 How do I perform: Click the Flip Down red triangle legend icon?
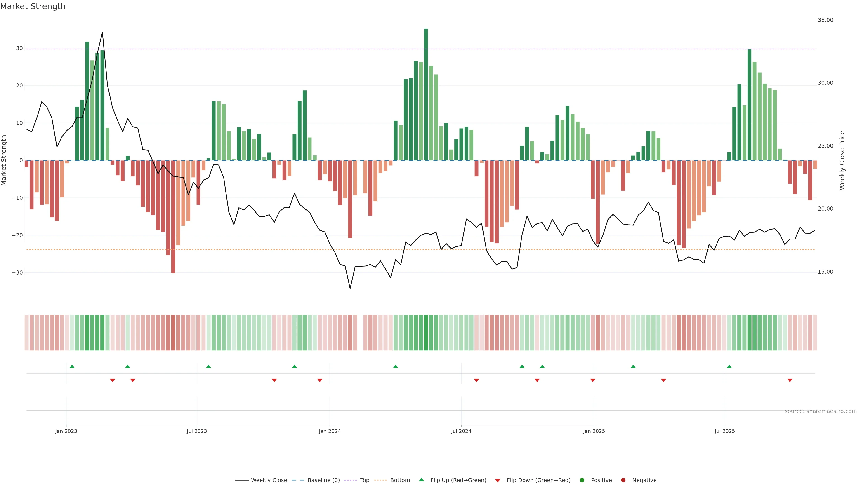[498, 481]
